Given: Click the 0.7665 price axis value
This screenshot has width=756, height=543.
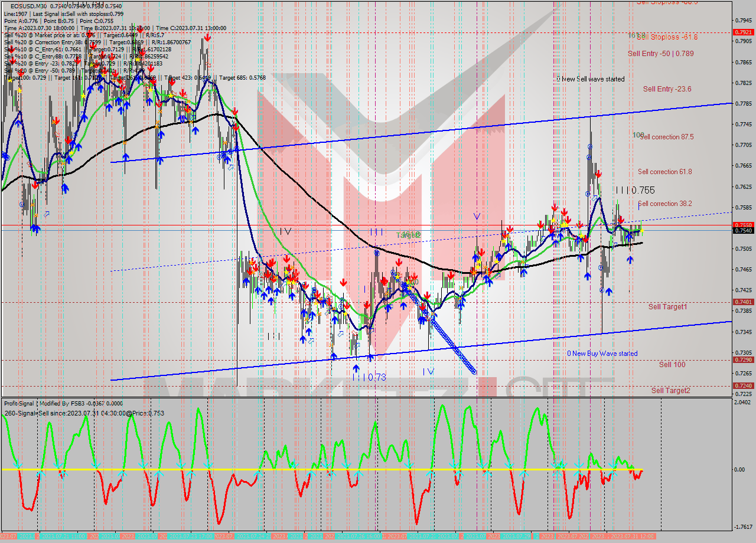Looking at the screenshot, I should (743, 166).
